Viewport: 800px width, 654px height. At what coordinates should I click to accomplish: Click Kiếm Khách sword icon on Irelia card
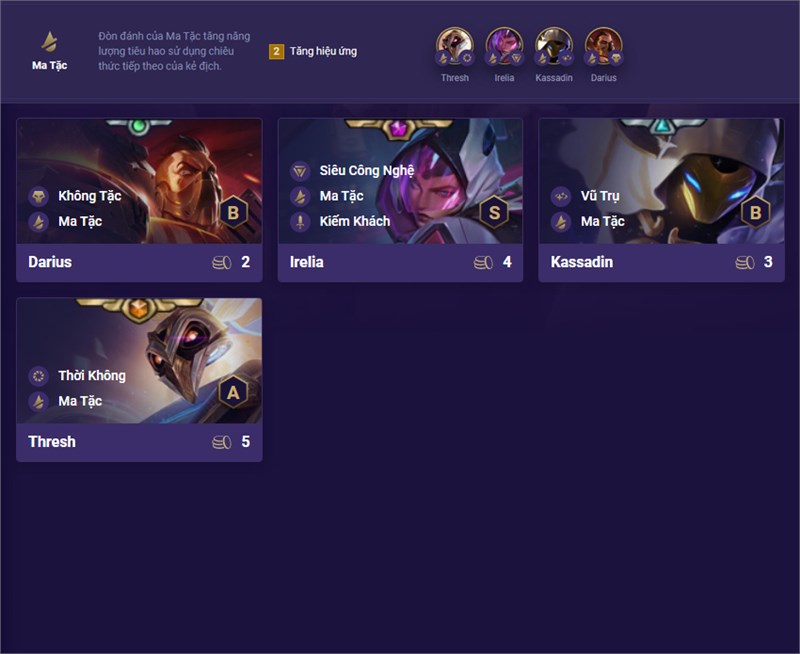point(300,222)
